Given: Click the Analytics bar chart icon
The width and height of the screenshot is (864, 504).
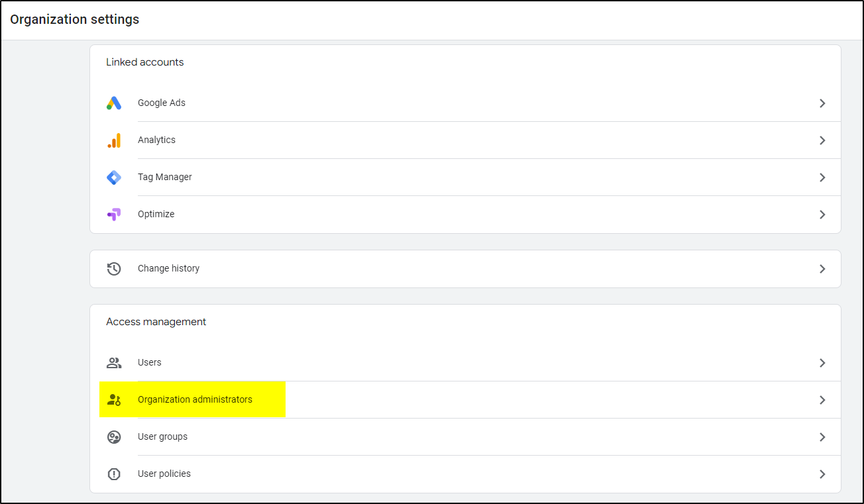Looking at the screenshot, I should [114, 140].
